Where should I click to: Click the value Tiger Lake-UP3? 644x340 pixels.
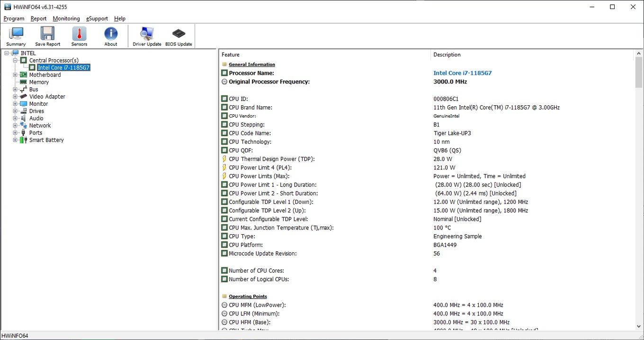click(452, 133)
